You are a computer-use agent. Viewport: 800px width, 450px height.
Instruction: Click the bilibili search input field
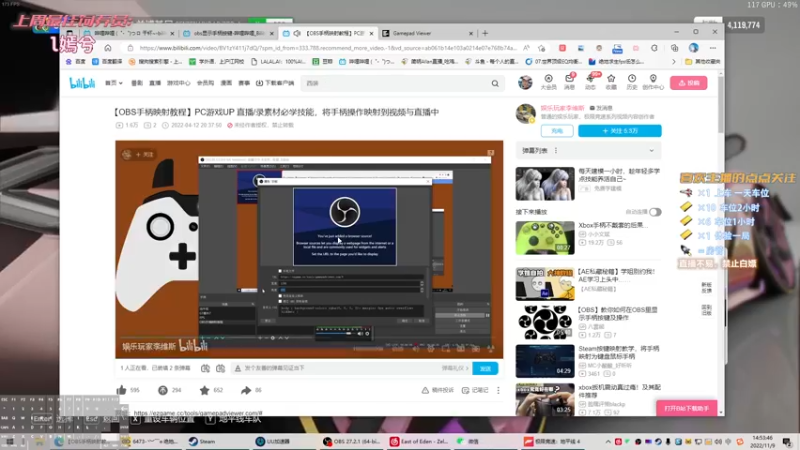[x=396, y=83]
